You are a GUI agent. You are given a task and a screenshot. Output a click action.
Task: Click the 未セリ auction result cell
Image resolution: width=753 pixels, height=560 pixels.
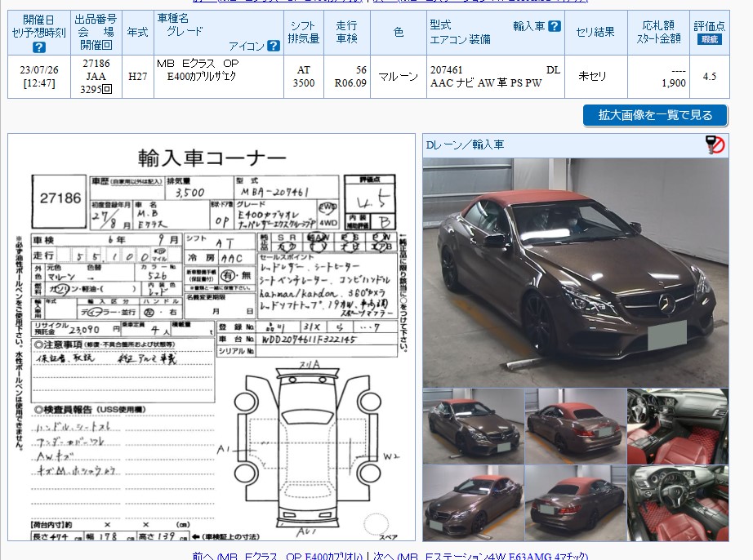click(x=595, y=77)
